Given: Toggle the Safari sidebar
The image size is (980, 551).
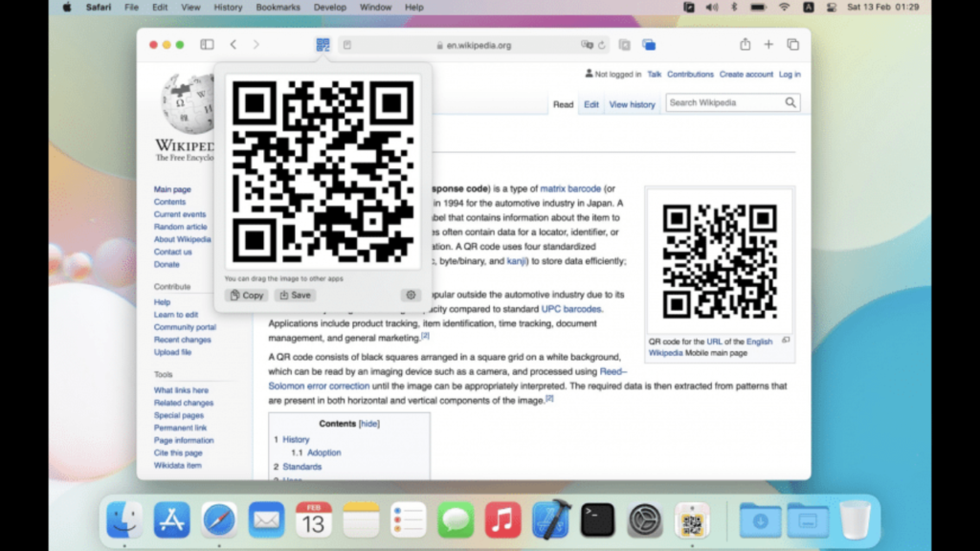Looking at the screenshot, I should 207,45.
